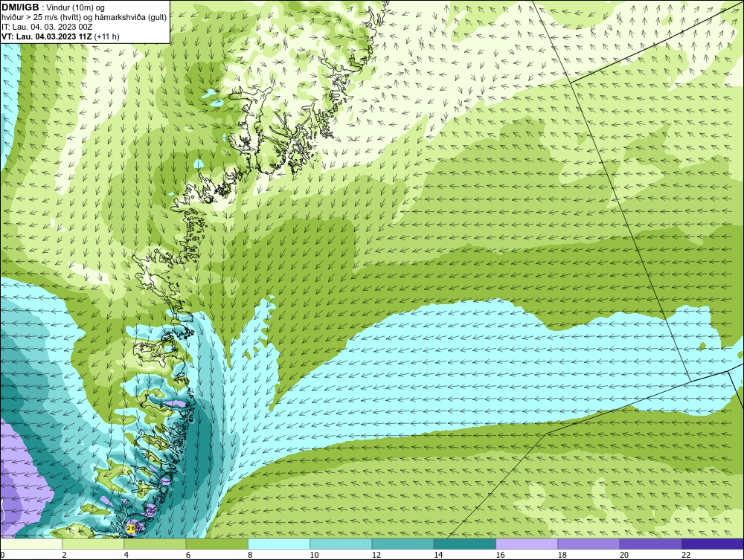This screenshot has height=560, width=744.
Task: Click legend scale number '16'
Action: point(500,556)
